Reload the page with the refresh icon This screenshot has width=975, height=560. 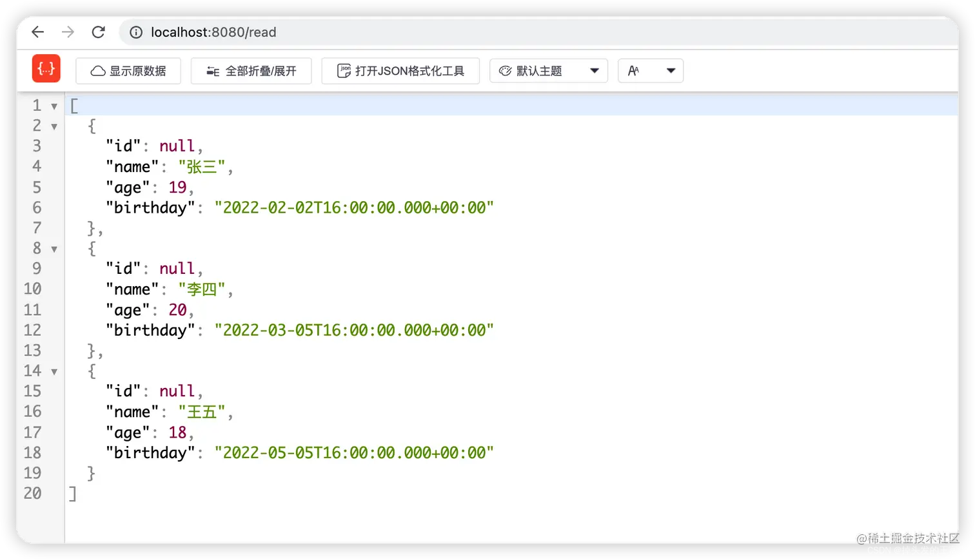point(98,32)
